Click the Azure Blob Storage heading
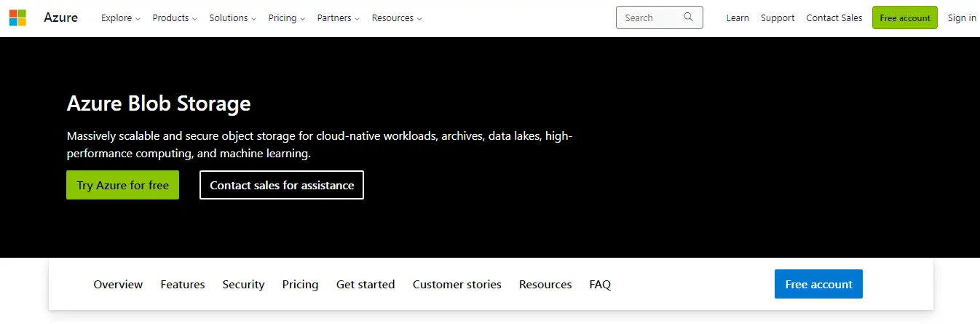 click(x=159, y=103)
